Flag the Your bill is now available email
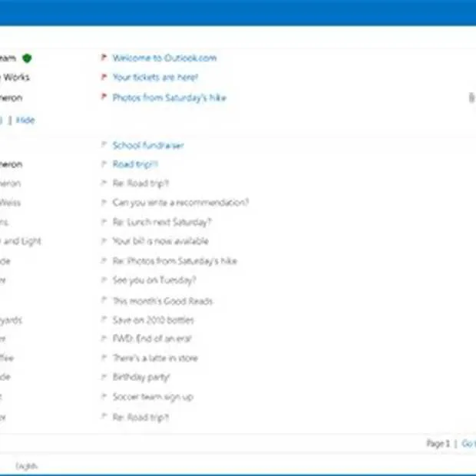Image resolution: width=476 pixels, height=476 pixels. tap(104, 241)
